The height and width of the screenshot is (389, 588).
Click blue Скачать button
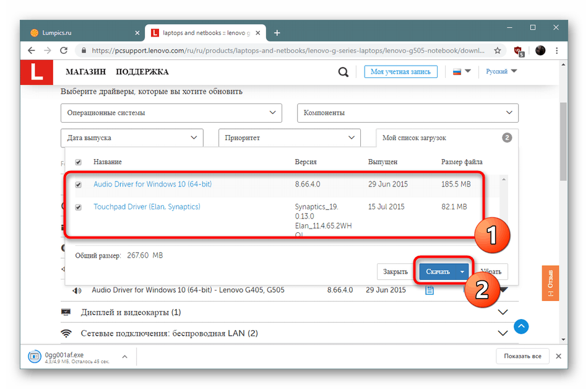click(x=438, y=271)
